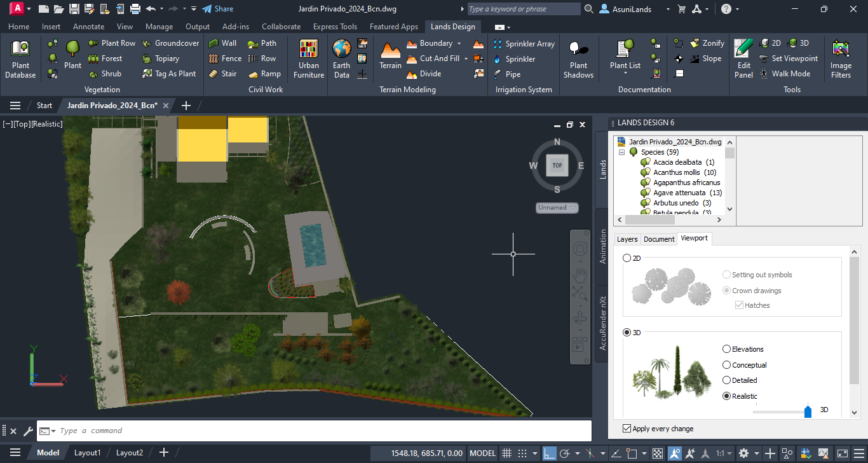Choose the Pipe irrigation tool
Image resolution: width=868 pixels, height=463 pixels.
pos(507,74)
